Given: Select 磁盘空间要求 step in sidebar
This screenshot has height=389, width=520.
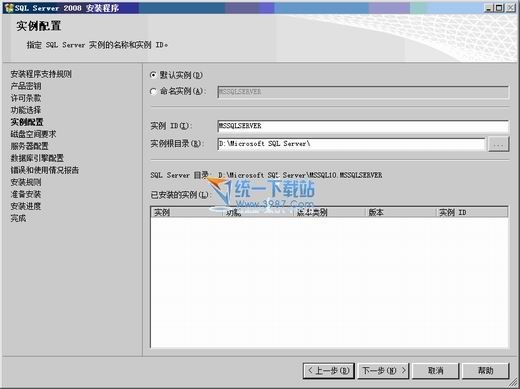Looking at the screenshot, I should click(33, 134).
